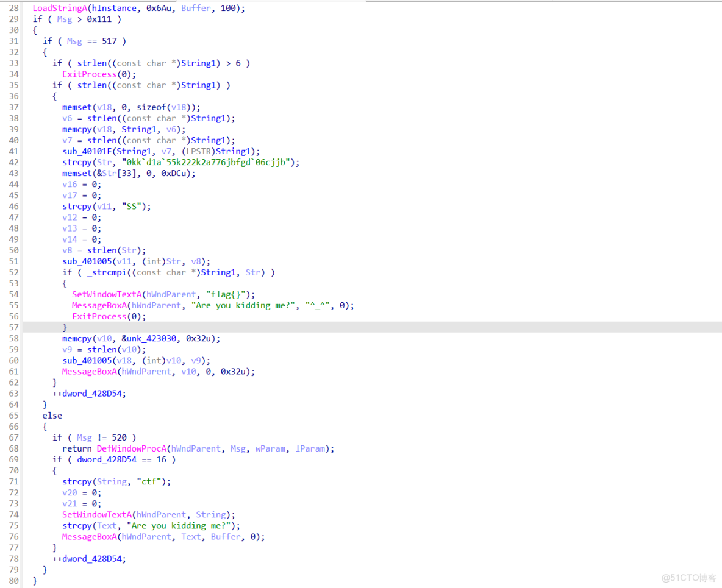Open function sub_401005 on line 60
The image size is (722, 588).
(x=87, y=361)
